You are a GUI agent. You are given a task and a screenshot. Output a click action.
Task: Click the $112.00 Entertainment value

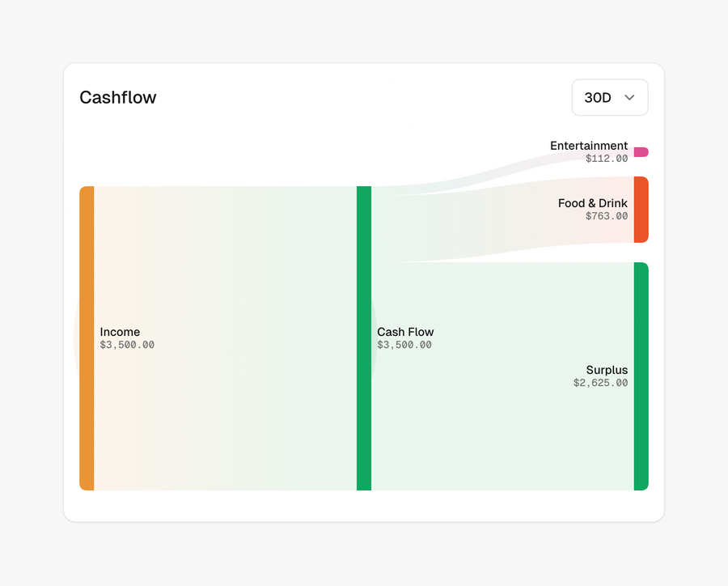(607, 159)
